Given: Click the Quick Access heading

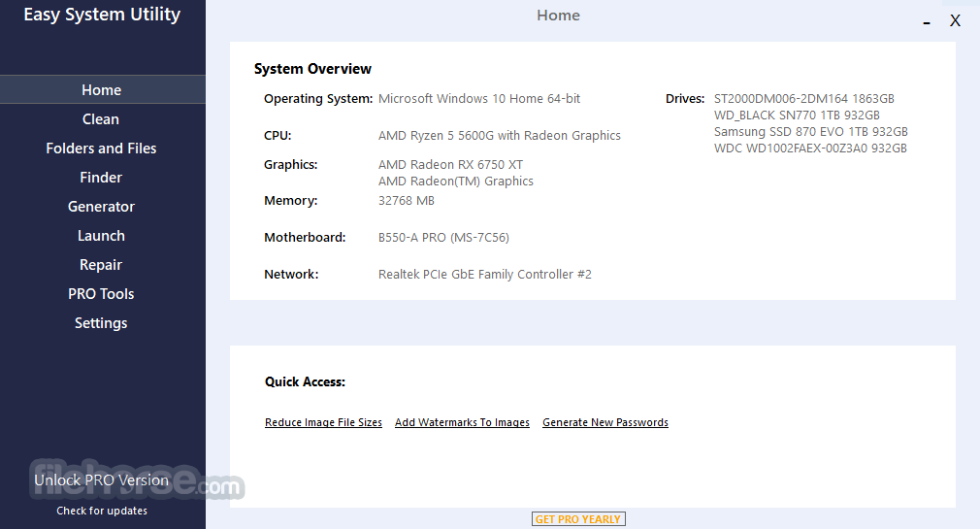Looking at the screenshot, I should tap(305, 382).
